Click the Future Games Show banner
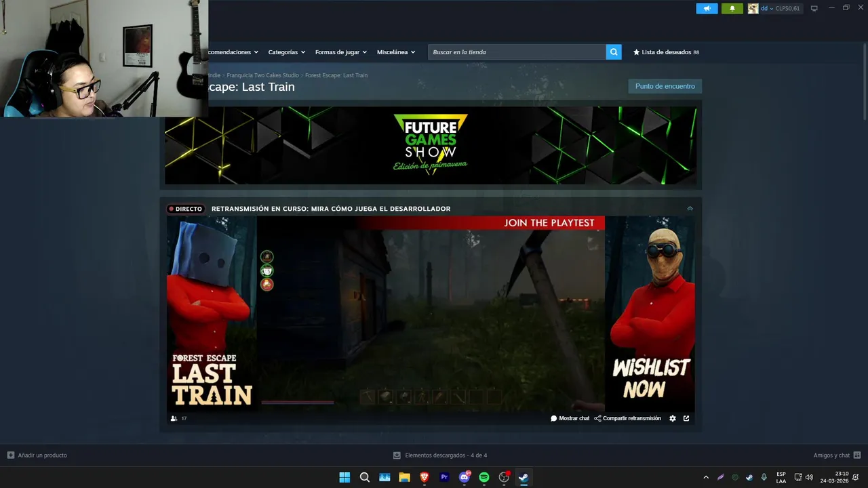The width and height of the screenshot is (868, 488). coord(431,145)
